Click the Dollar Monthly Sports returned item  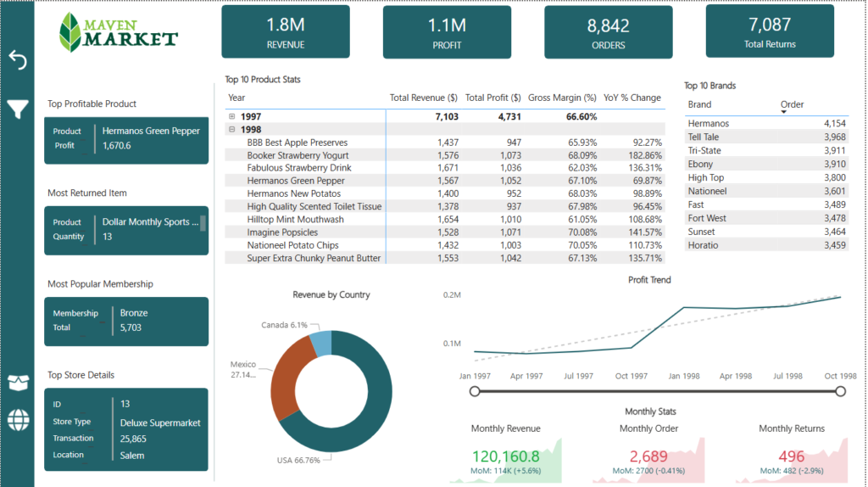(x=150, y=221)
